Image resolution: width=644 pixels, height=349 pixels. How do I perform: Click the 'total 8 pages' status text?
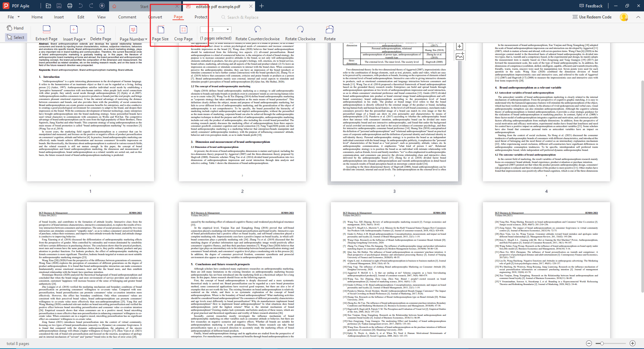pos(18,344)
